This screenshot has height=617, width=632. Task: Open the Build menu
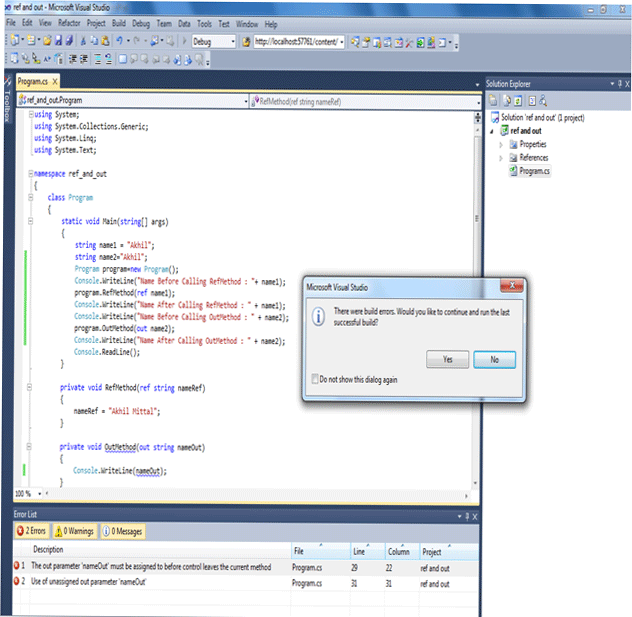(119, 23)
